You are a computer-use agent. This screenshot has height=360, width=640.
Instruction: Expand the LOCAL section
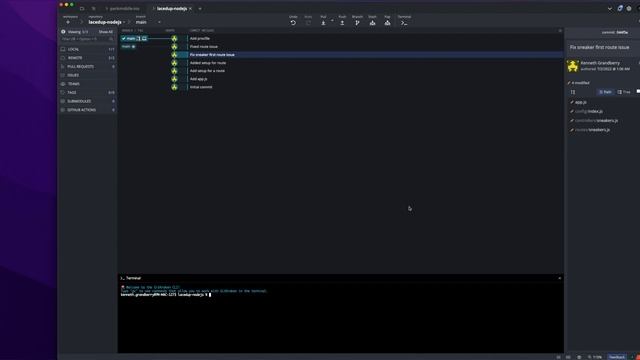point(88,49)
